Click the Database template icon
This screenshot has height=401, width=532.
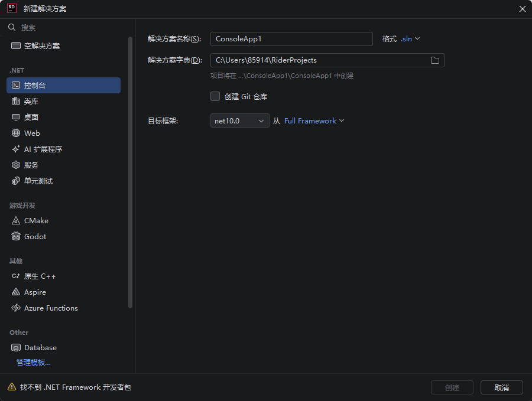tap(15, 347)
